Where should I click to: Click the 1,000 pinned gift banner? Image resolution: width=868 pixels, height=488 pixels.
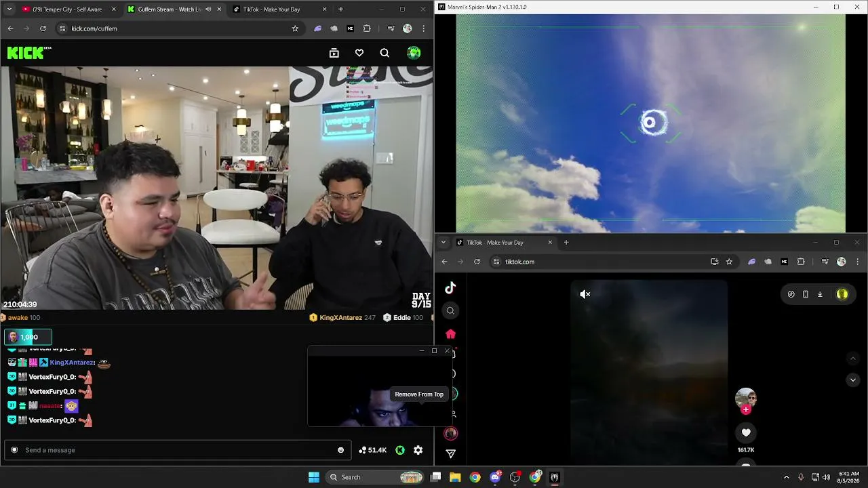click(x=28, y=337)
